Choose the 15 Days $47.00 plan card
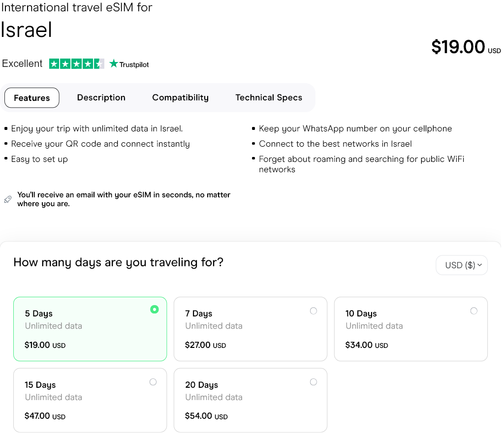 pyautogui.click(x=90, y=400)
